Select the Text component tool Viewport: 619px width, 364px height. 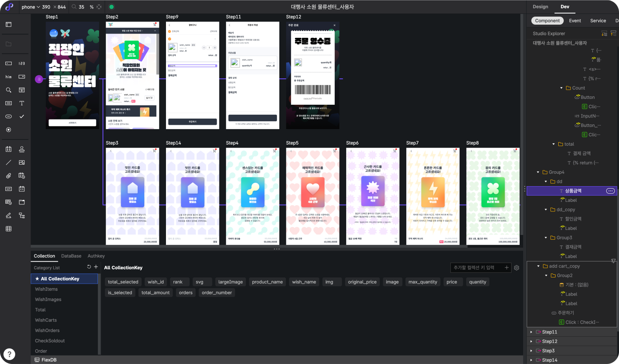click(22, 103)
